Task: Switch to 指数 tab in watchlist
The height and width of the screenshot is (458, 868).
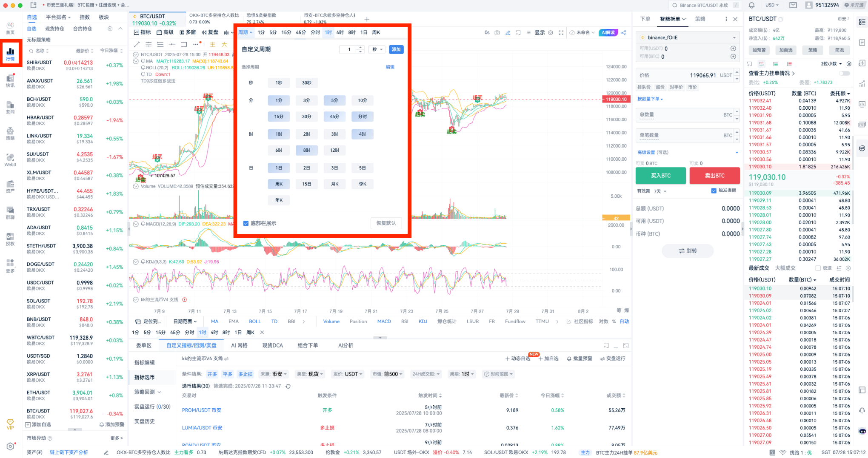Action: [x=85, y=17]
